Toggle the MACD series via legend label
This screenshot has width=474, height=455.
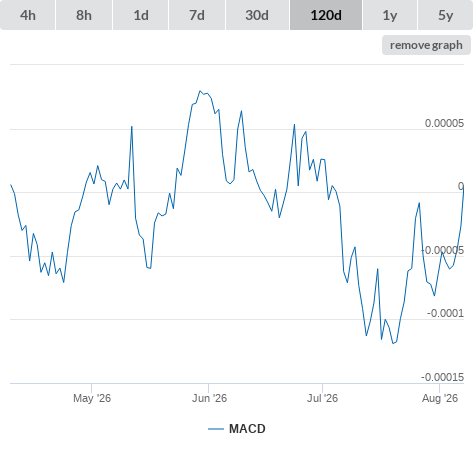[x=247, y=429]
